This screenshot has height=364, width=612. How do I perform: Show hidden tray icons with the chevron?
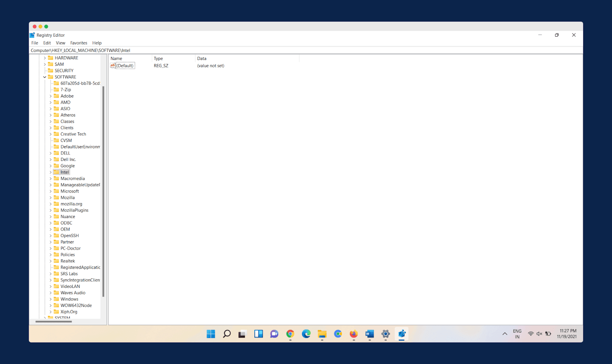click(505, 333)
